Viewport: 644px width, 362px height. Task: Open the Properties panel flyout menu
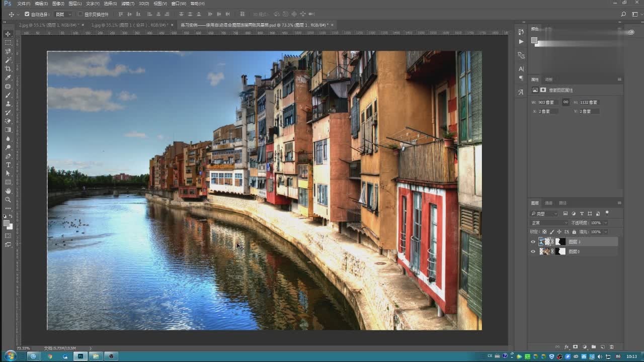(619, 79)
